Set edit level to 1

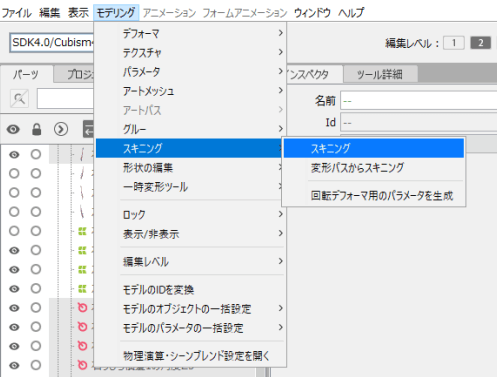[x=454, y=43]
